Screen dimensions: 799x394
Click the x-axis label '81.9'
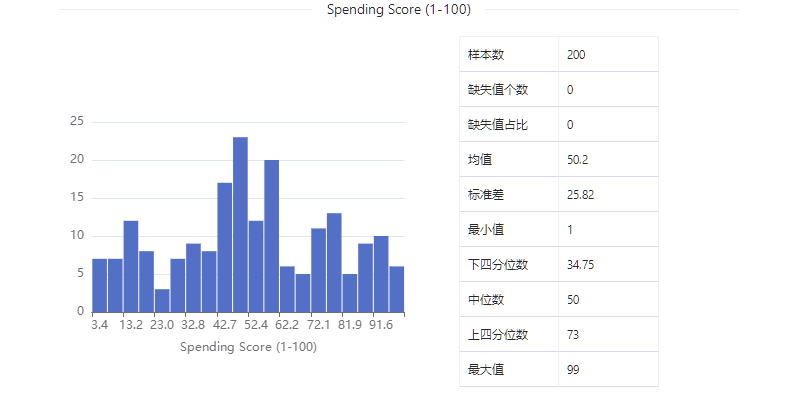pyautogui.click(x=350, y=325)
